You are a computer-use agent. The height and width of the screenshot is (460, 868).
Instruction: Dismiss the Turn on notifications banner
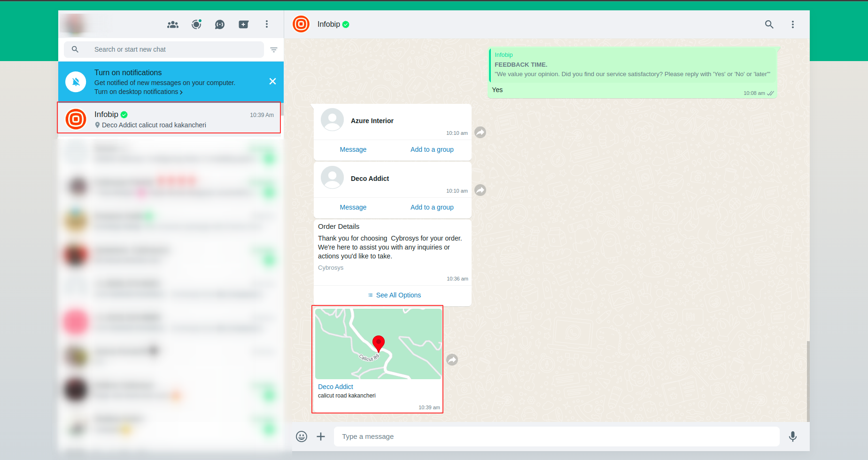point(272,82)
